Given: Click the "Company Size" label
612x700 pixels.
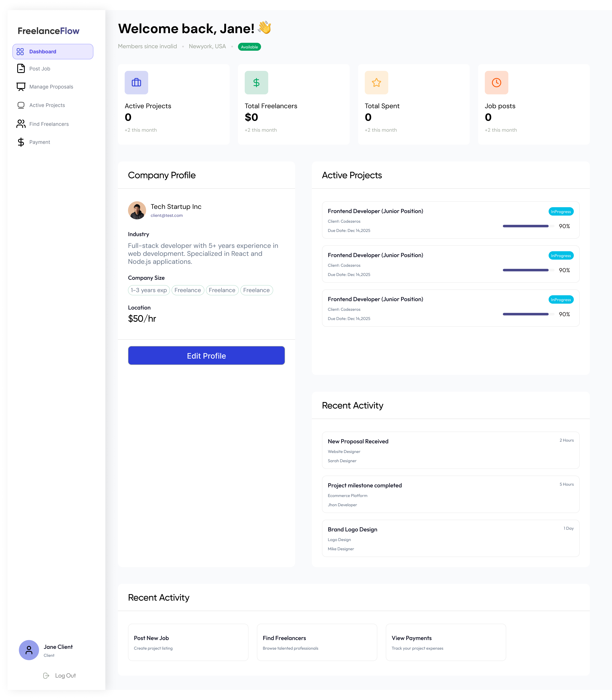Looking at the screenshot, I should point(146,278).
